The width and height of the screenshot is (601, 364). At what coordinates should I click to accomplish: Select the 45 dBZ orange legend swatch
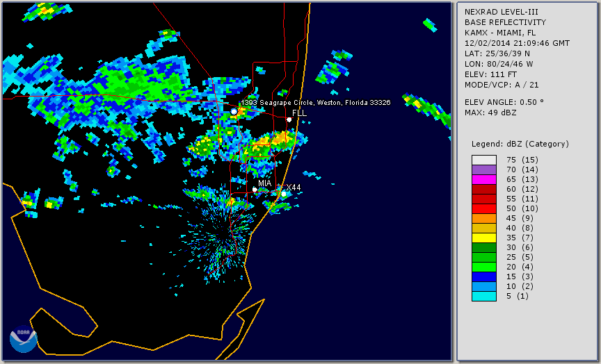tap(484, 219)
